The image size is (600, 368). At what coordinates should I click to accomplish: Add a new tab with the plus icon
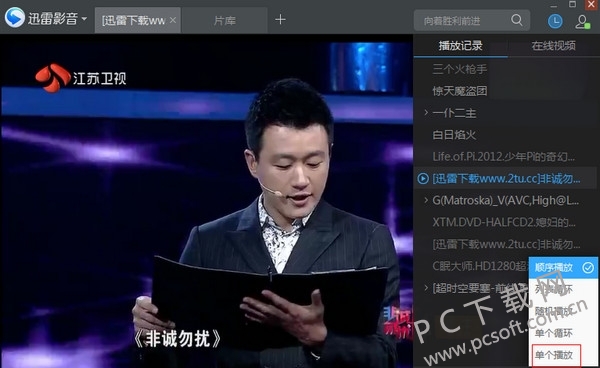280,19
